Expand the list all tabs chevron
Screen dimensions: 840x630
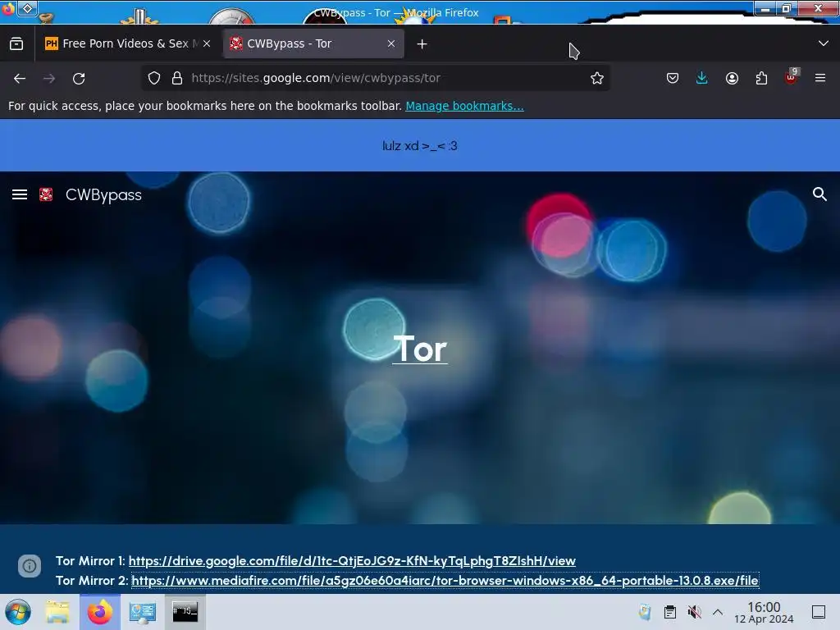click(824, 43)
